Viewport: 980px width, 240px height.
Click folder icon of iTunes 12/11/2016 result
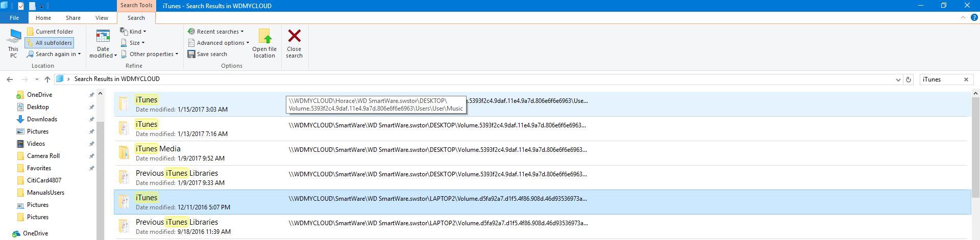tap(124, 202)
